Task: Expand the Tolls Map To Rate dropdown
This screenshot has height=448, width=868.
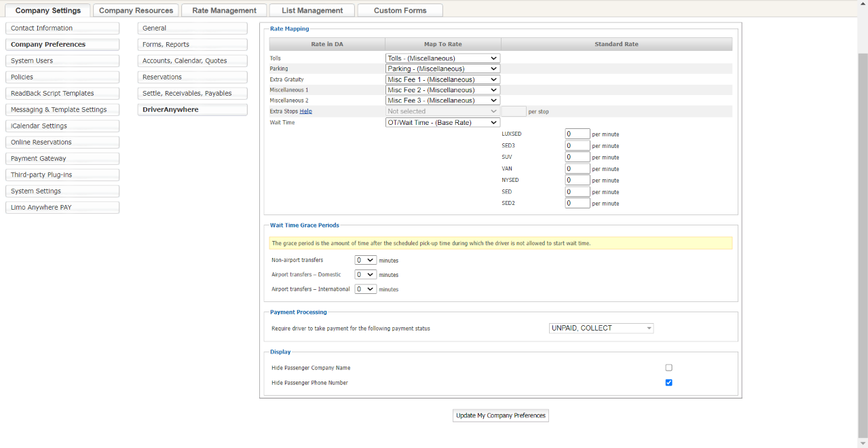Action: [x=442, y=58]
